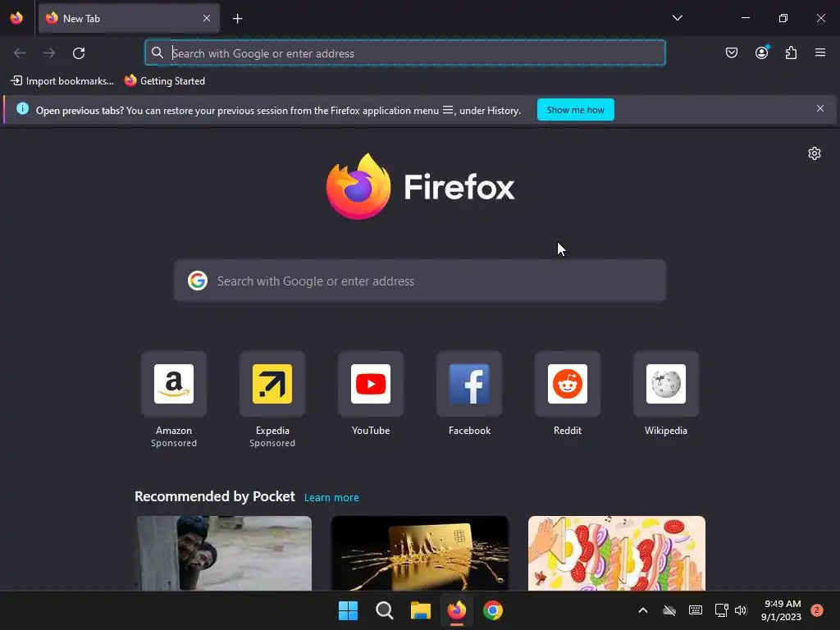Go back one page
840x630 pixels.
tap(20, 53)
